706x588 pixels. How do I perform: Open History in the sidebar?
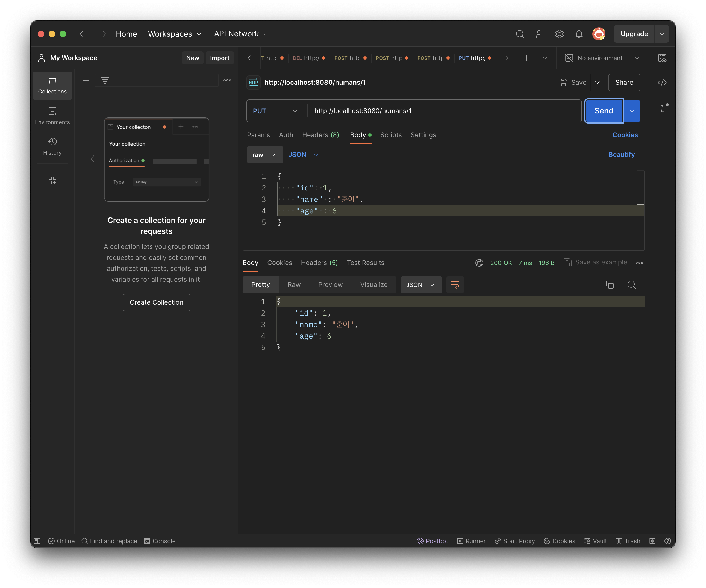point(52,146)
